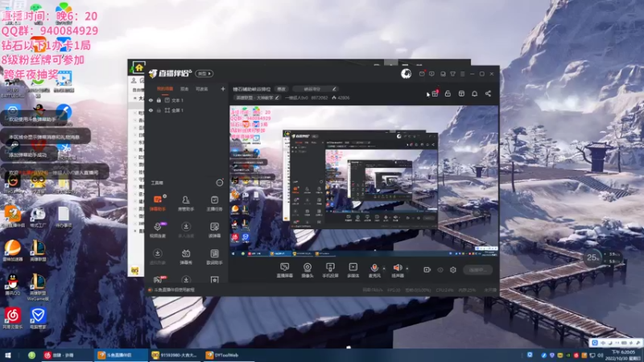
Task: Click the stream preview thumbnail
Action: (364, 182)
